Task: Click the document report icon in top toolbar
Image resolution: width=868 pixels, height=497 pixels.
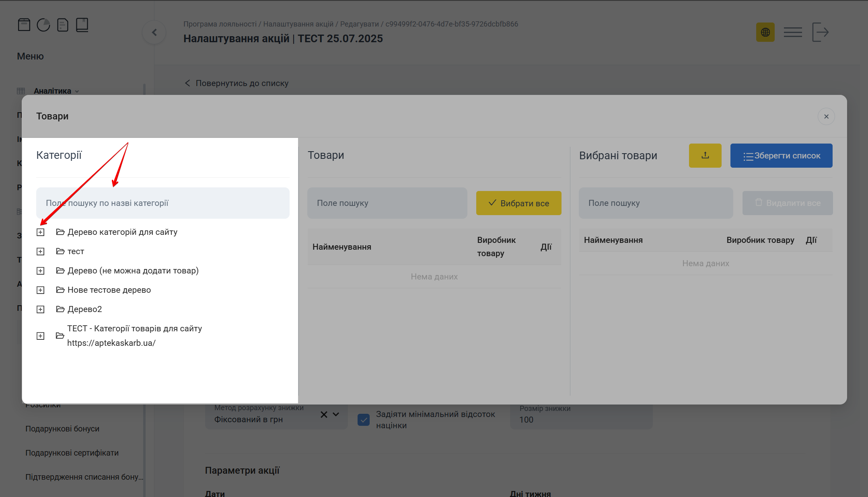Action: (x=63, y=25)
